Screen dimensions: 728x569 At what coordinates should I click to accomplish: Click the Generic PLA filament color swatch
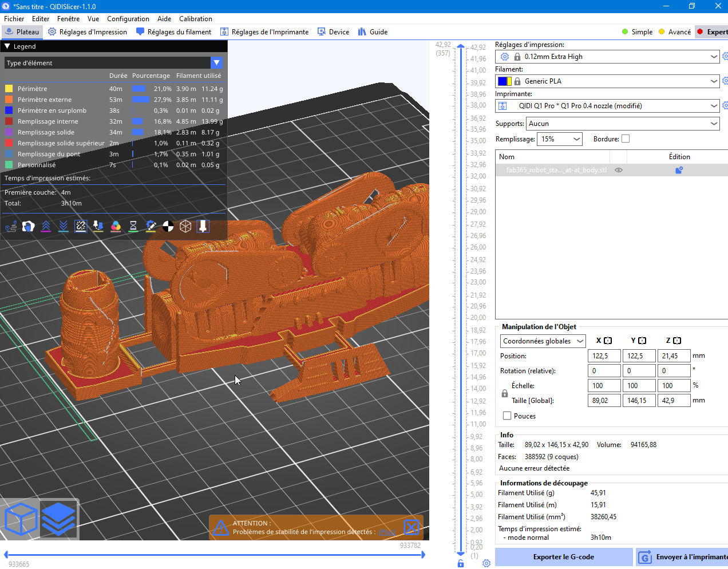click(504, 81)
